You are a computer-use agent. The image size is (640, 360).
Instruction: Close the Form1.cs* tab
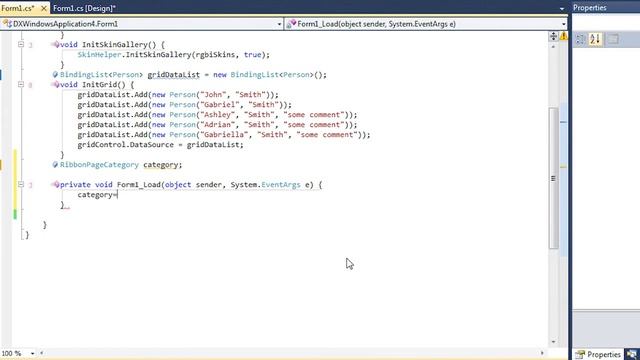[x=44, y=8]
